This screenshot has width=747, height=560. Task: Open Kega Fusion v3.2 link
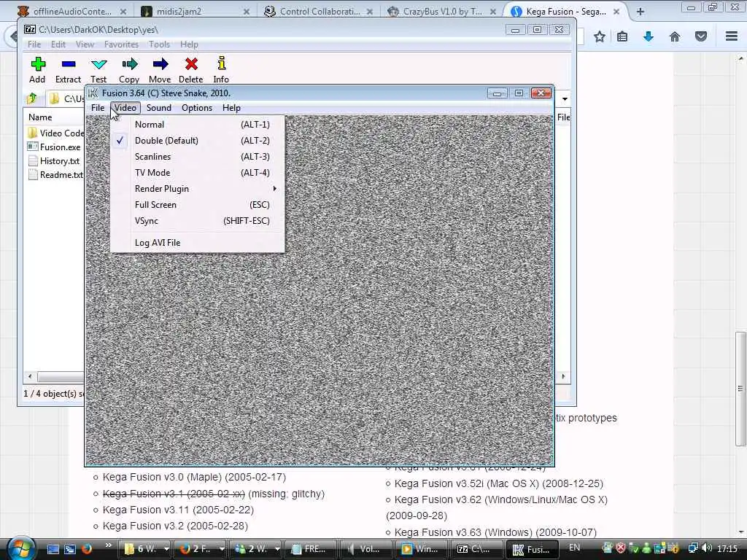pyautogui.click(x=175, y=526)
